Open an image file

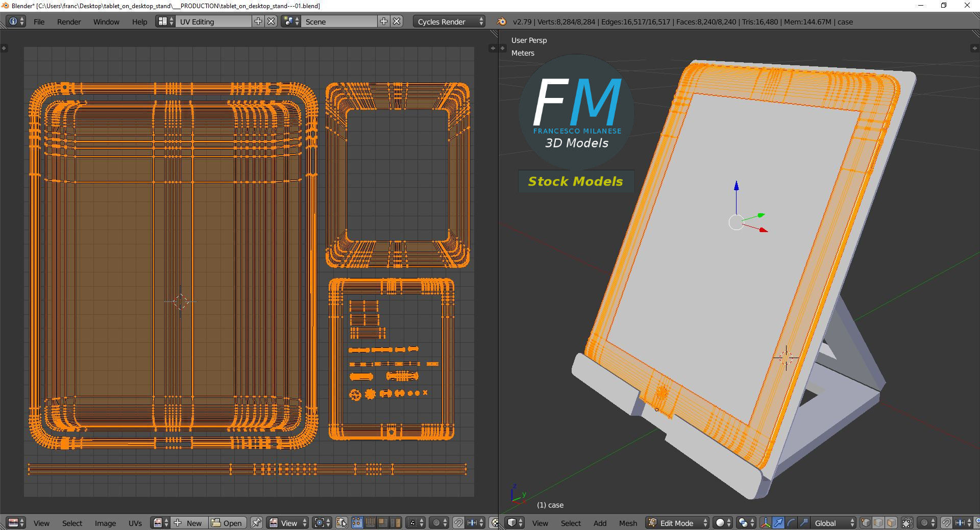point(228,523)
